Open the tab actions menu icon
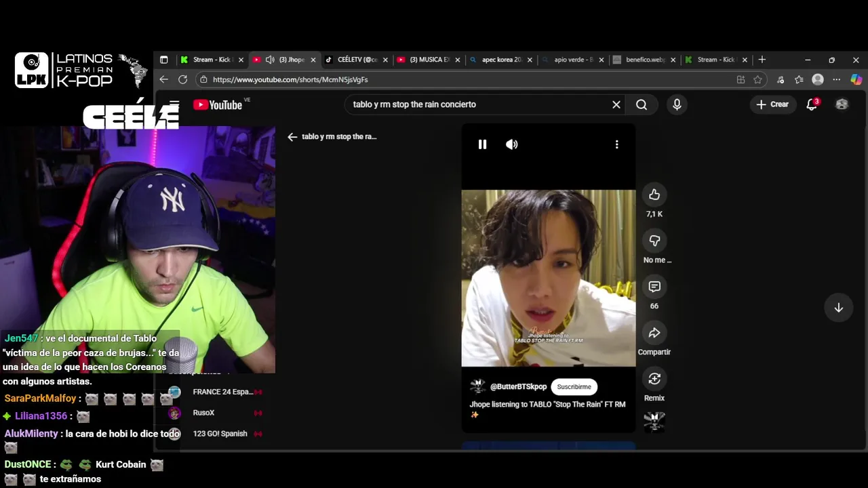Viewport: 868px width, 488px height. [x=163, y=60]
